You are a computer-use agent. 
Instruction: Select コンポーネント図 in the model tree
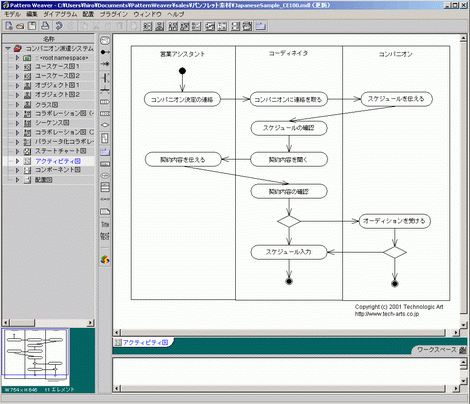pyautogui.click(x=58, y=170)
